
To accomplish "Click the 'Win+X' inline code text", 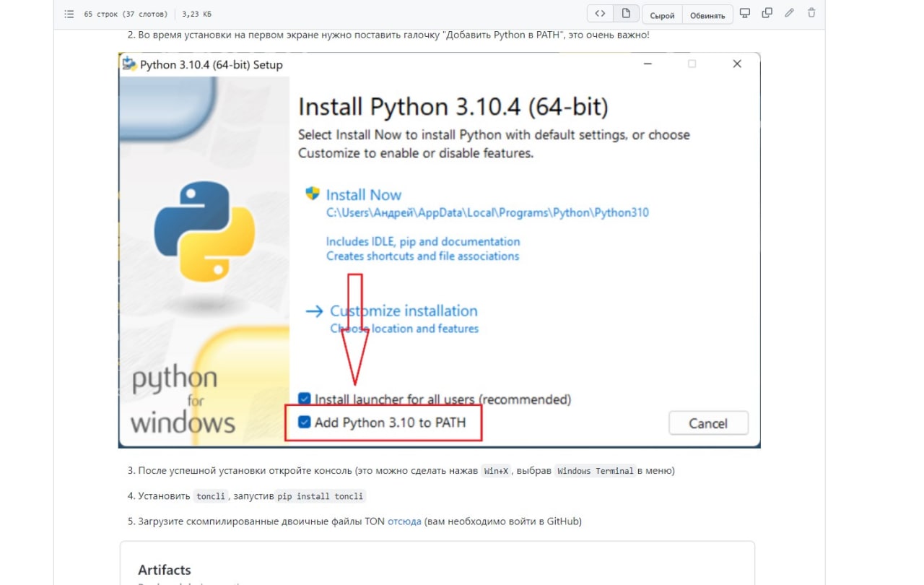I will (x=496, y=471).
